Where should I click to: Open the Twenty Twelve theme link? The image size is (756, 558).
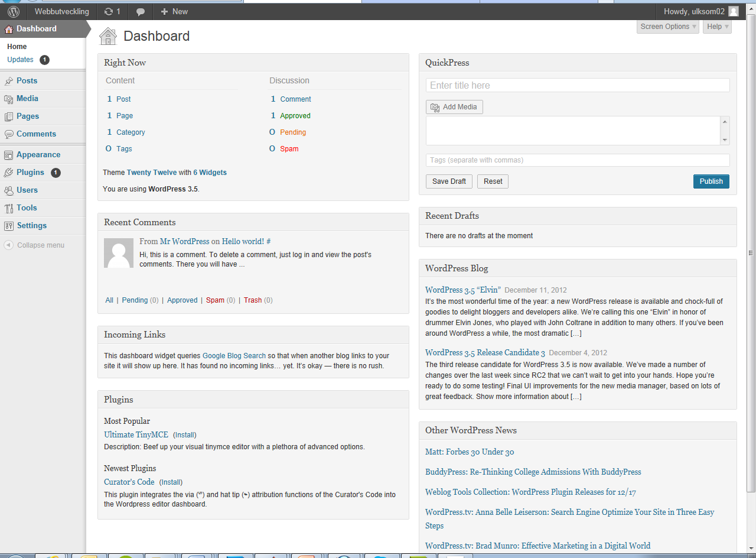pos(152,173)
